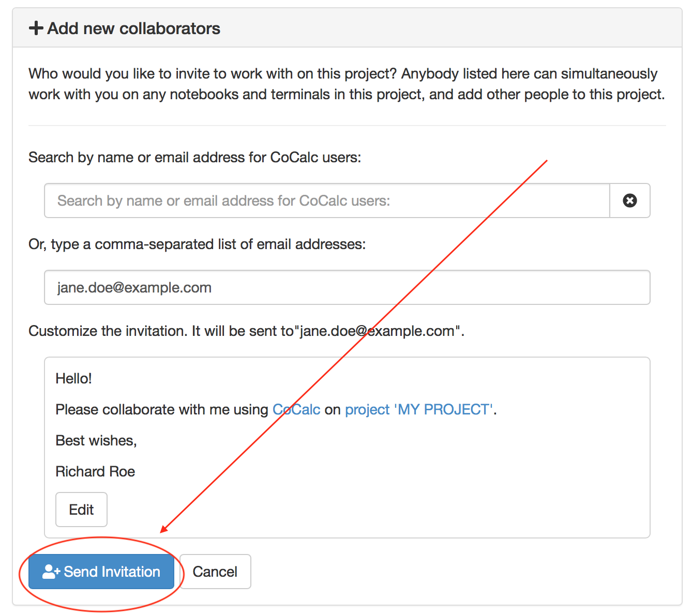The image size is (692, 616).
Task: Open the CoCalc link in the message
Action: pos(296,410)
